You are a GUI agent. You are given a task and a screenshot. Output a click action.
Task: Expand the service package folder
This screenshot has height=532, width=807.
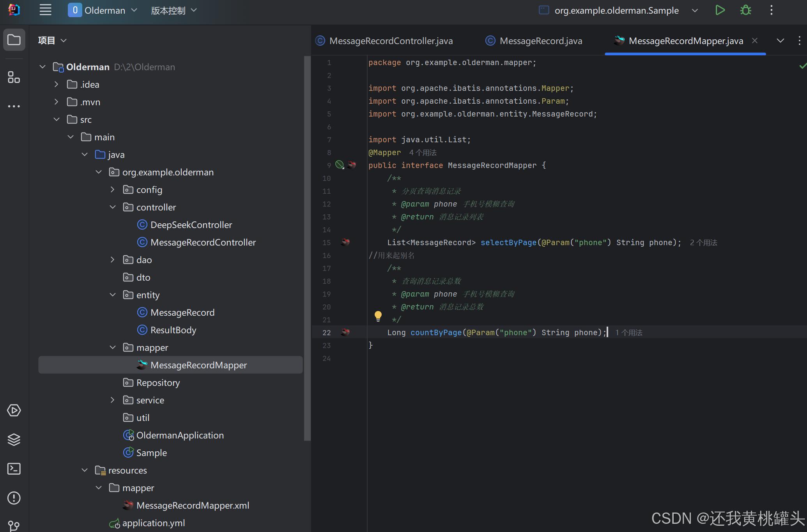(113, 400)
